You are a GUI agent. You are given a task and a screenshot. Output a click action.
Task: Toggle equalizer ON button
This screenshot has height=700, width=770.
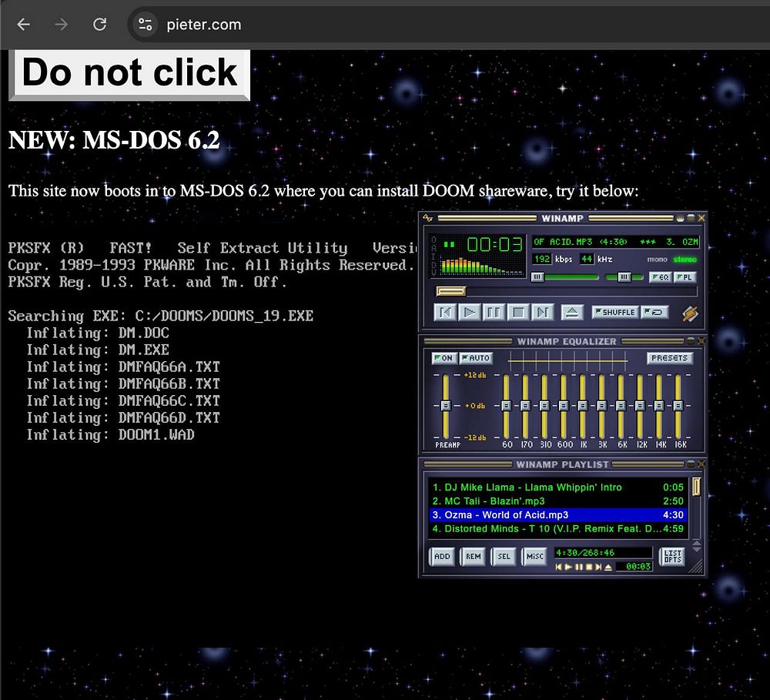444,358
